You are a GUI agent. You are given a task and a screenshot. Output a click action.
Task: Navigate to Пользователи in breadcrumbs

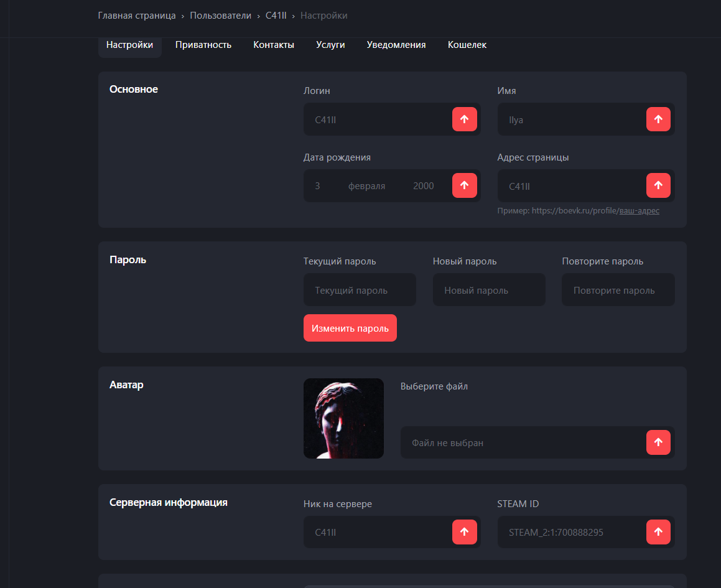(x=221, y=16)
